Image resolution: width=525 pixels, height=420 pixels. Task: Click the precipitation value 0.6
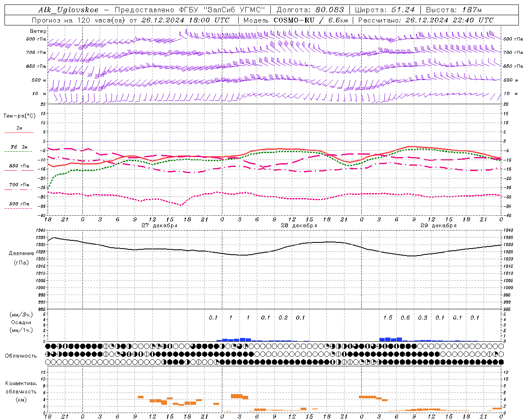[x=405, y=318]
